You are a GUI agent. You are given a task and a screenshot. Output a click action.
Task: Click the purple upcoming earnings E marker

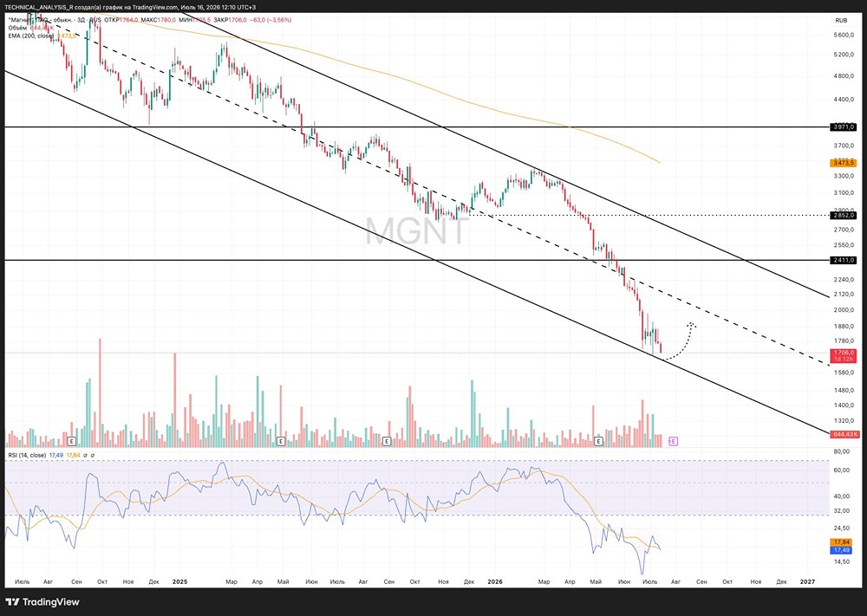673,441
